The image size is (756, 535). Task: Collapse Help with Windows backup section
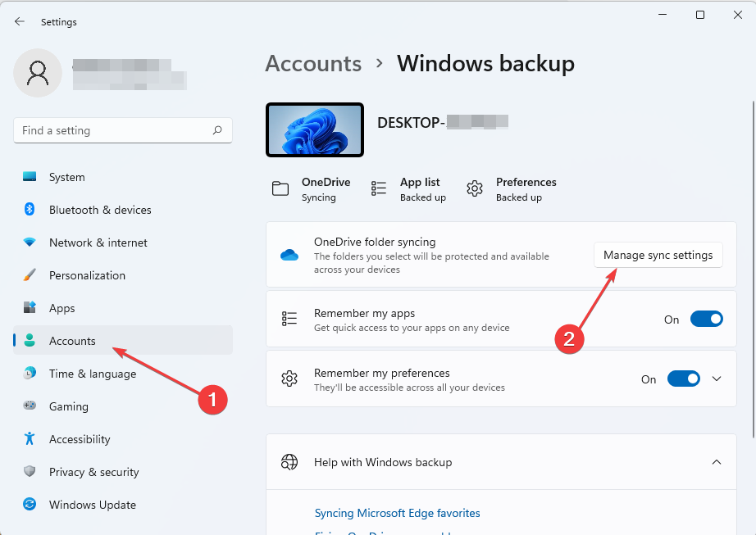click(717, 461)
